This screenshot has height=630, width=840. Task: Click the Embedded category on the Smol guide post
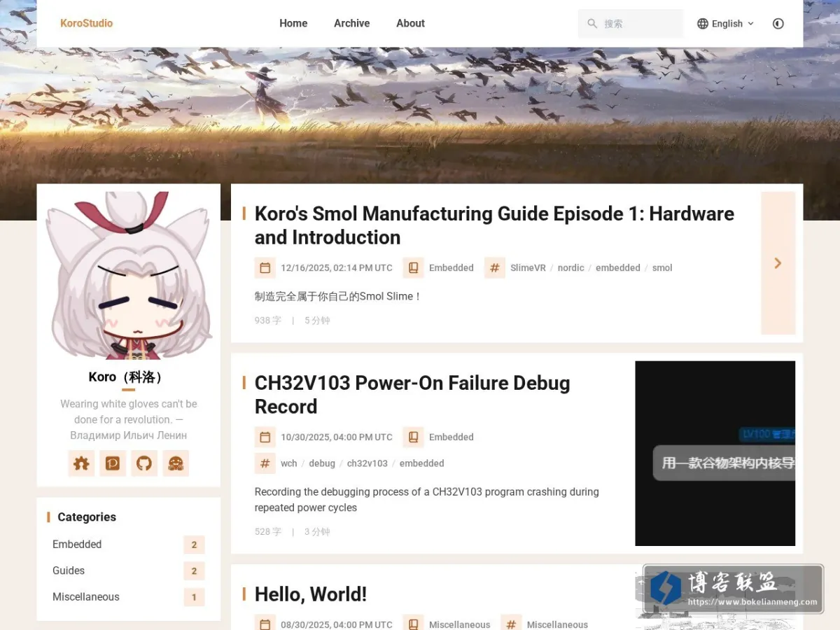(x=451, y=267)
